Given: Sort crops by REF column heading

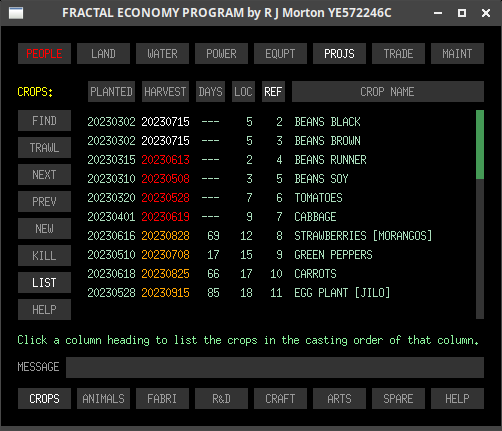Looking at the screenshot, I should point(273,91).
